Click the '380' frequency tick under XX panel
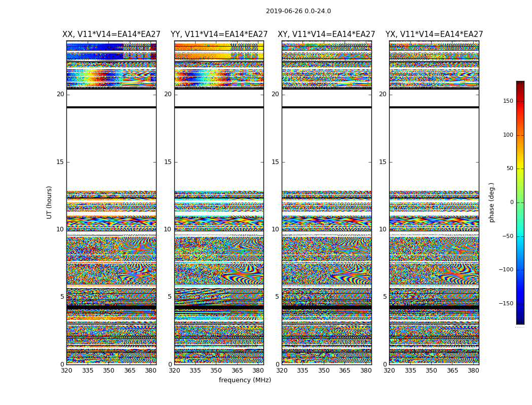The width and height of the screenshot is (532, 405). point(150,371)
